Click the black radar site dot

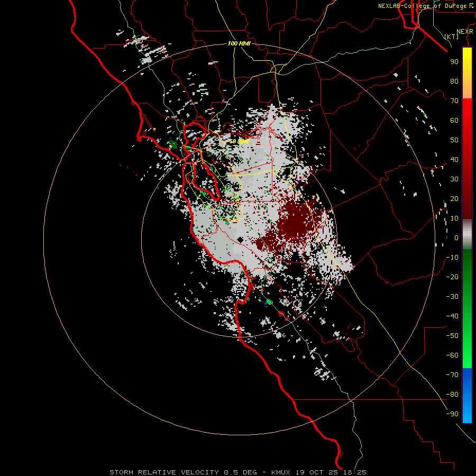point(241,240)
